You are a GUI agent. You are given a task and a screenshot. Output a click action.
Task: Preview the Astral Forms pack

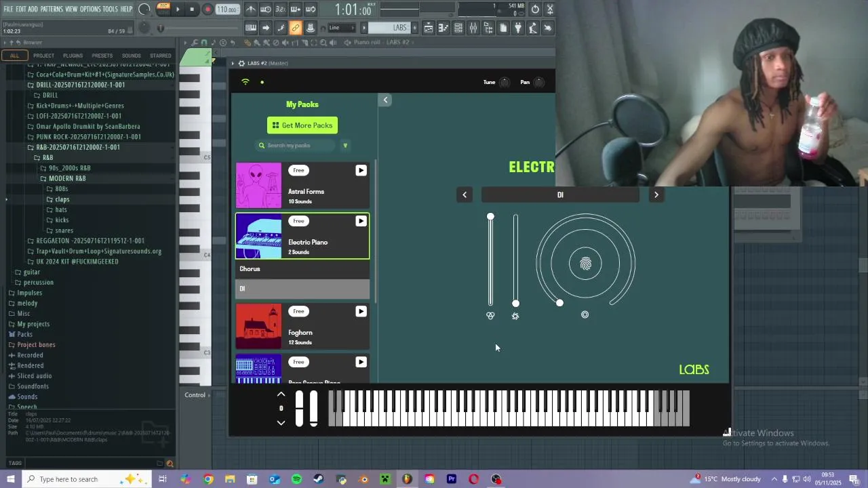[361, 171]
